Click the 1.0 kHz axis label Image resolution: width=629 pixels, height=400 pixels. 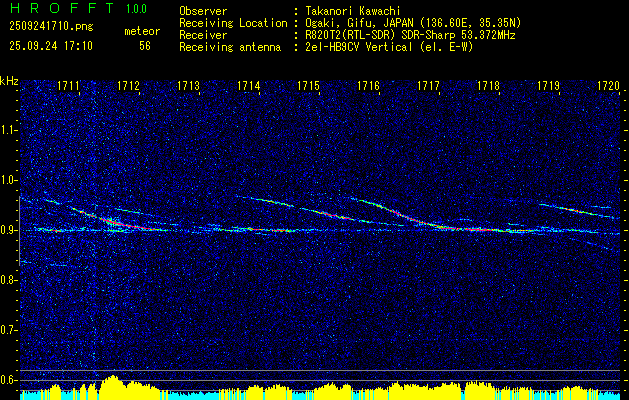9,180
